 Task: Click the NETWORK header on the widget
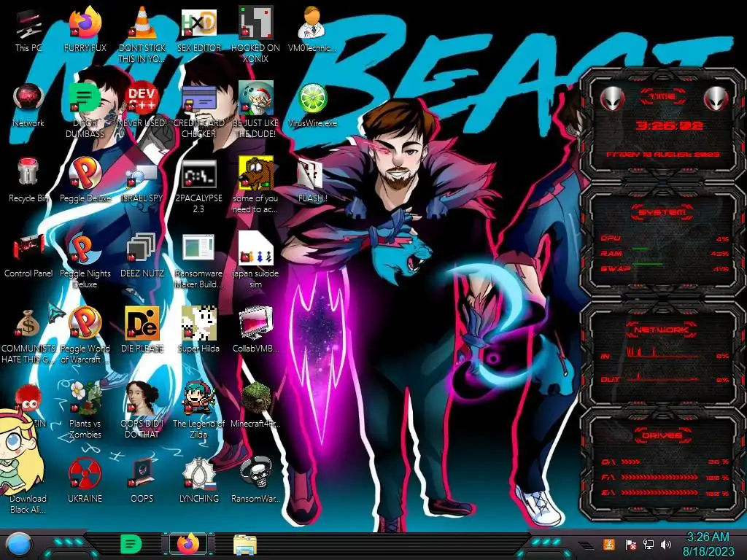tap(662, 330)
